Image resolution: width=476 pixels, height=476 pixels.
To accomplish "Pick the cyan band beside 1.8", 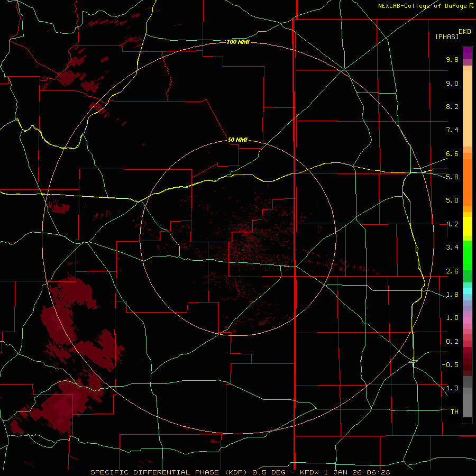I will coord(467,291).
